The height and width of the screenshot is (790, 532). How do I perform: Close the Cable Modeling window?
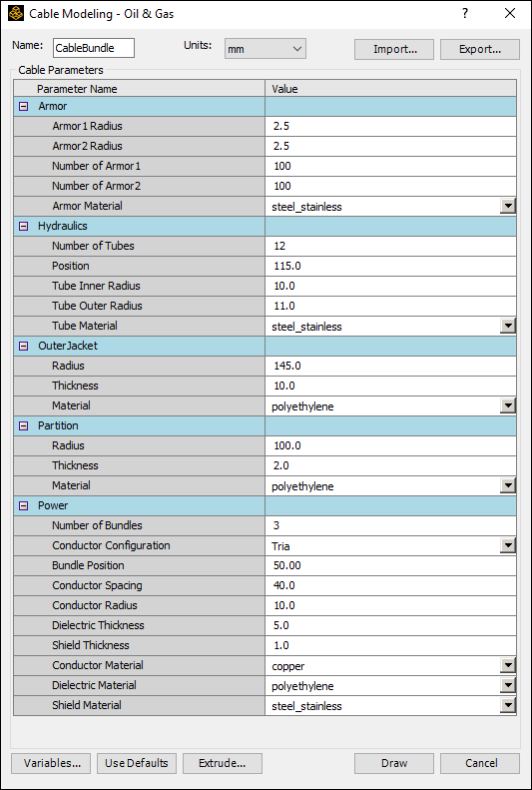510,14
